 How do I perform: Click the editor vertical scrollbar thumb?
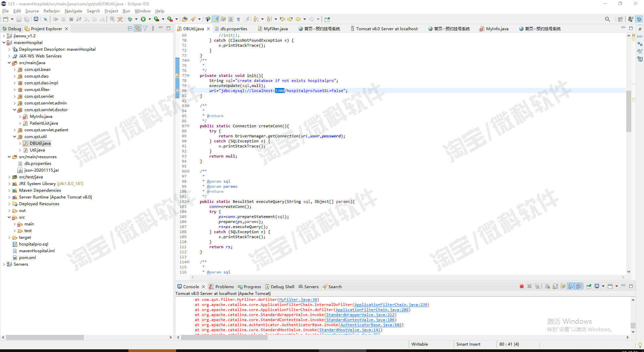tap(629, 111)
